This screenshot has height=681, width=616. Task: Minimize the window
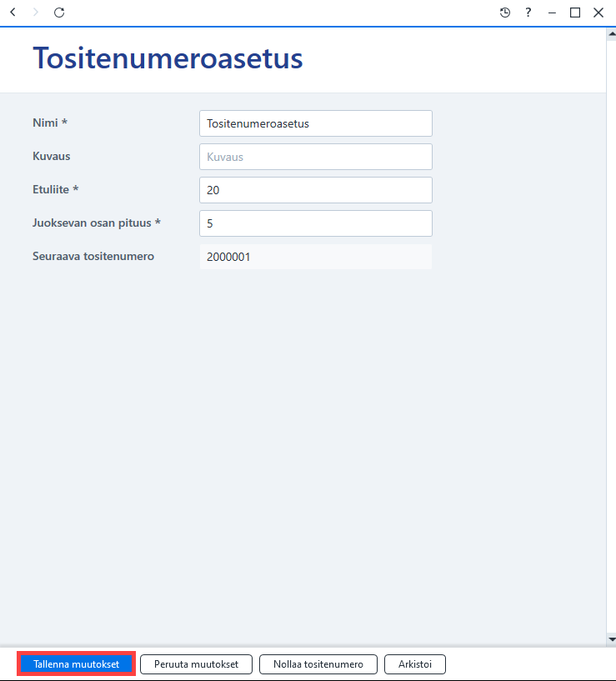pos(552,13)
